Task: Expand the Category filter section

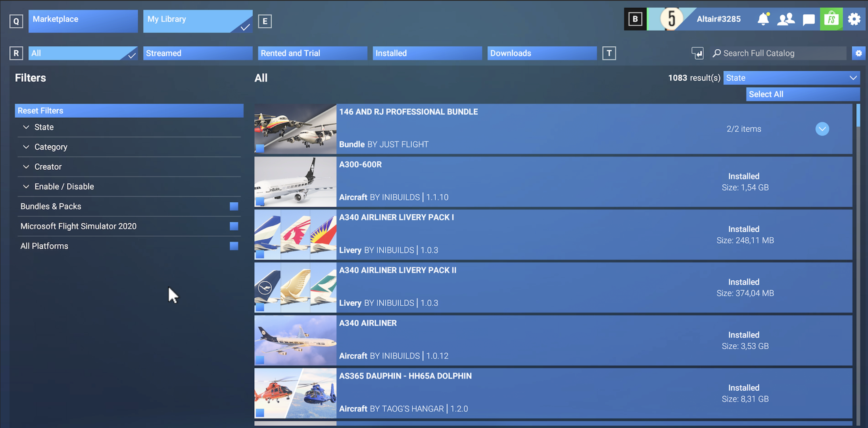Action: [129, 147]
